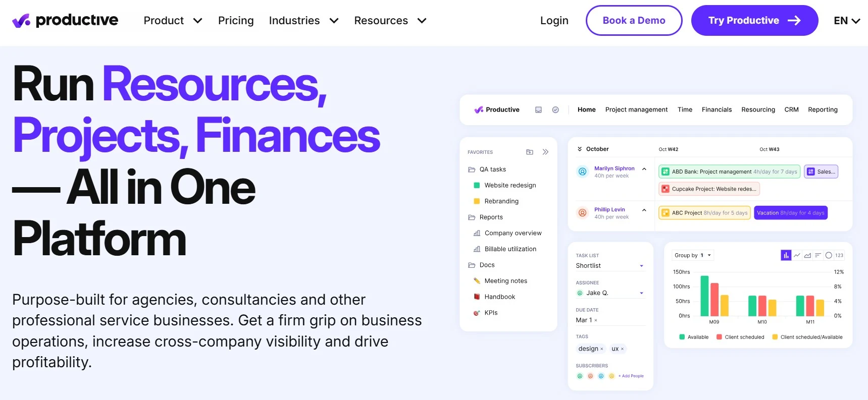Collapse Marilyn Siphron's row
Image resolution: width=868 pixels, height=400 pixels.
click(644, 169)
